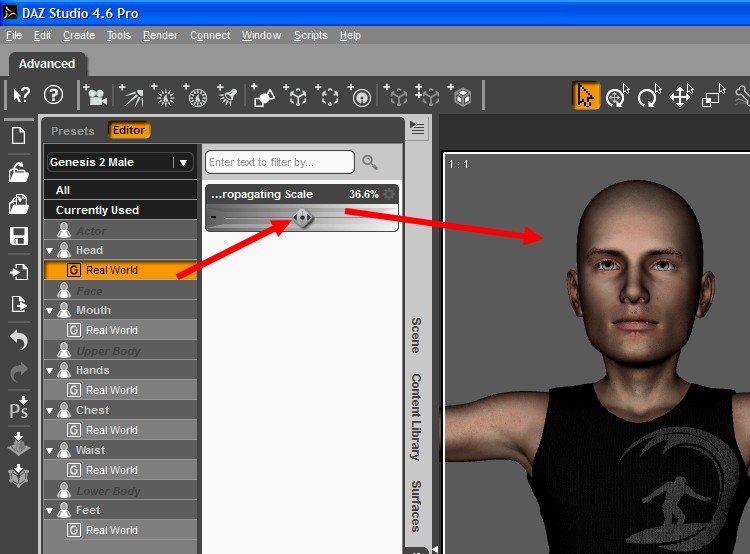This screenshot has height=554, width=750.
Task: Redo the last action
Action: click(x=19, y=373)
